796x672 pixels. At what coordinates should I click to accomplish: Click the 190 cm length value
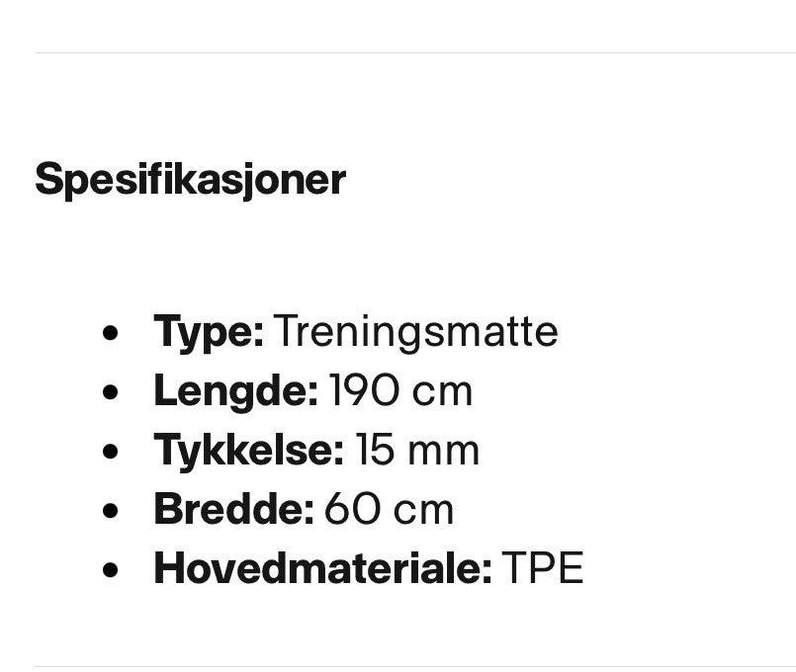coord(401,391)
